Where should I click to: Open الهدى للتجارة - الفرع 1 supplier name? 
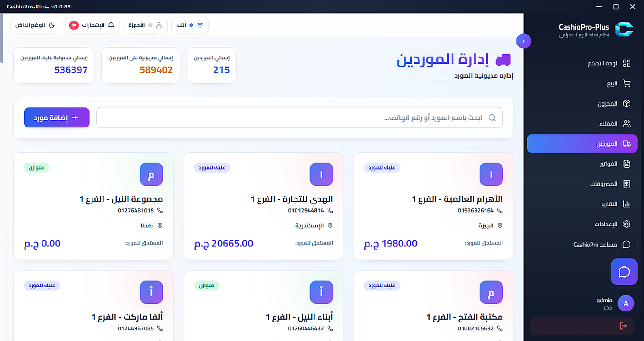click(x=291, y=199)
